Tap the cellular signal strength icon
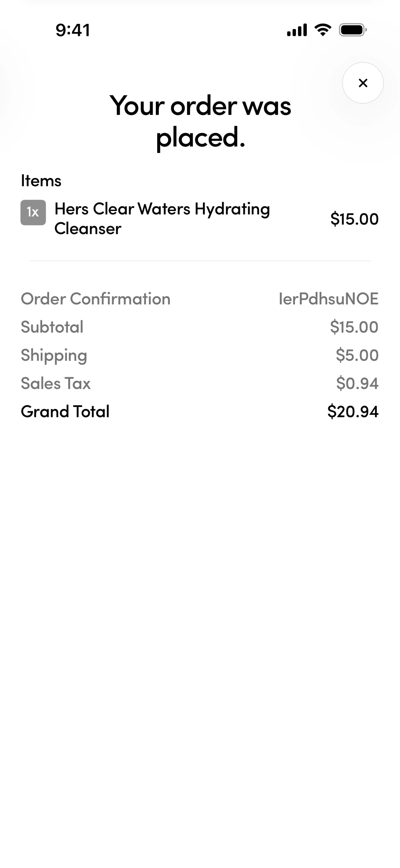The width and height of the screenshot is (400, 868). click(x=297, y=30)
